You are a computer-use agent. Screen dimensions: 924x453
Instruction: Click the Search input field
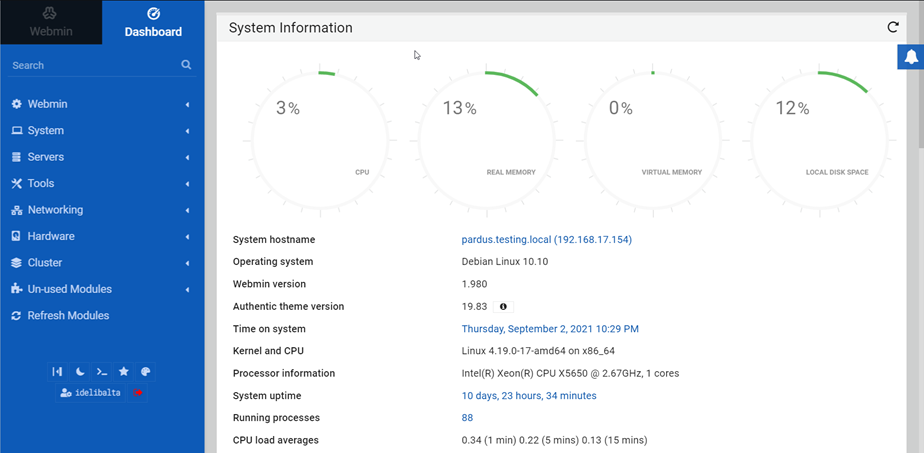click(x=90, y=65)
